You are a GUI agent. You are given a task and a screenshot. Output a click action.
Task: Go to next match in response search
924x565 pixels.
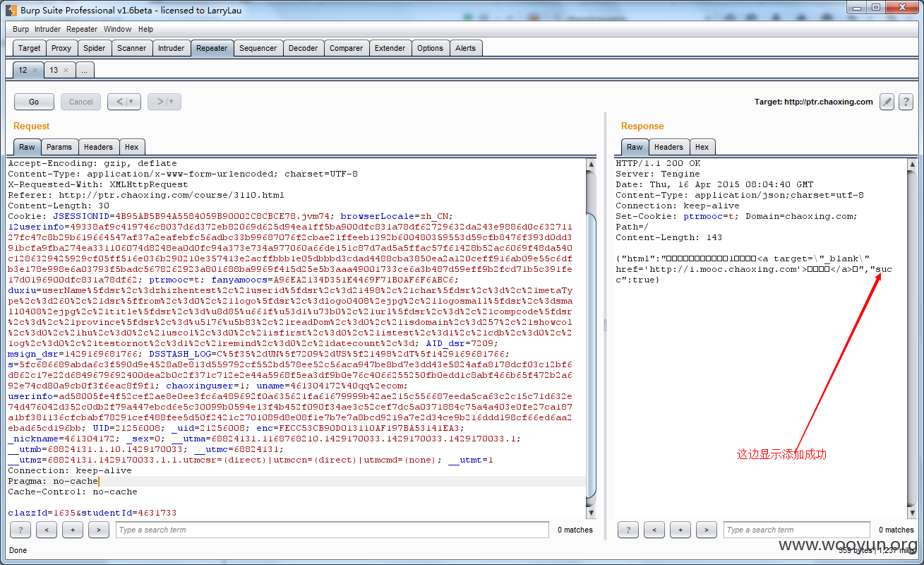point(707,530)
